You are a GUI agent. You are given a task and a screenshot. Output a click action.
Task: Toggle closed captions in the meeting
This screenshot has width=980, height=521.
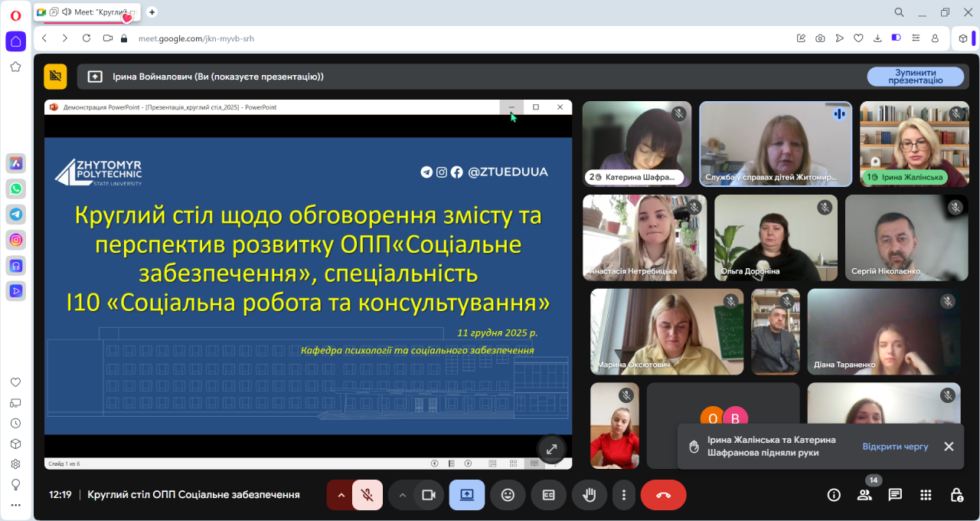coord(548,495)
